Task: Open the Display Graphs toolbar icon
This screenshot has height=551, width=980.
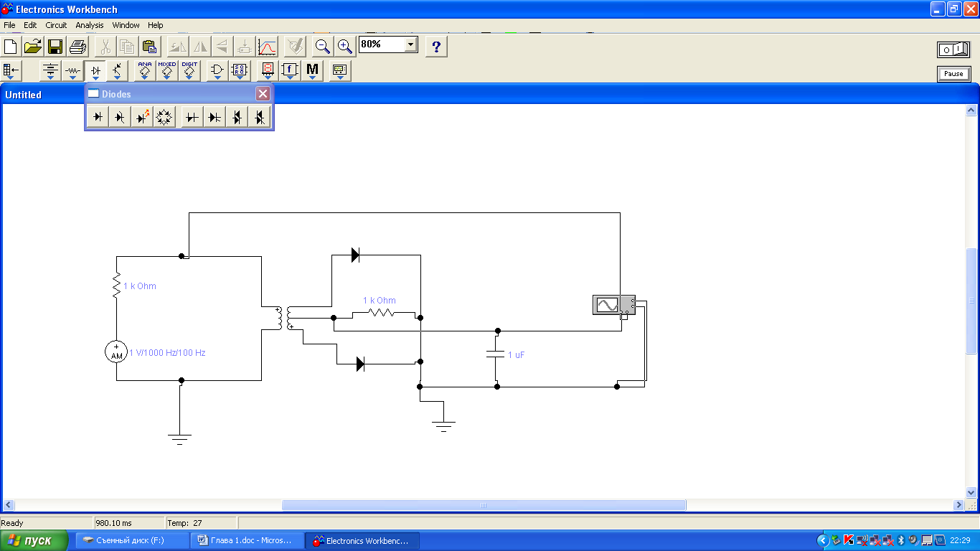Action: 267,47
